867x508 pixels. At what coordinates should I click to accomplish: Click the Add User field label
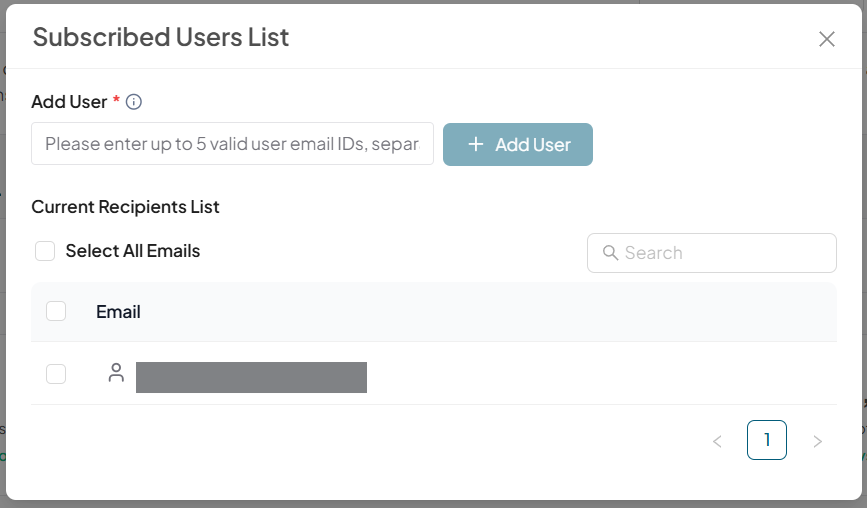click(69, 102)
